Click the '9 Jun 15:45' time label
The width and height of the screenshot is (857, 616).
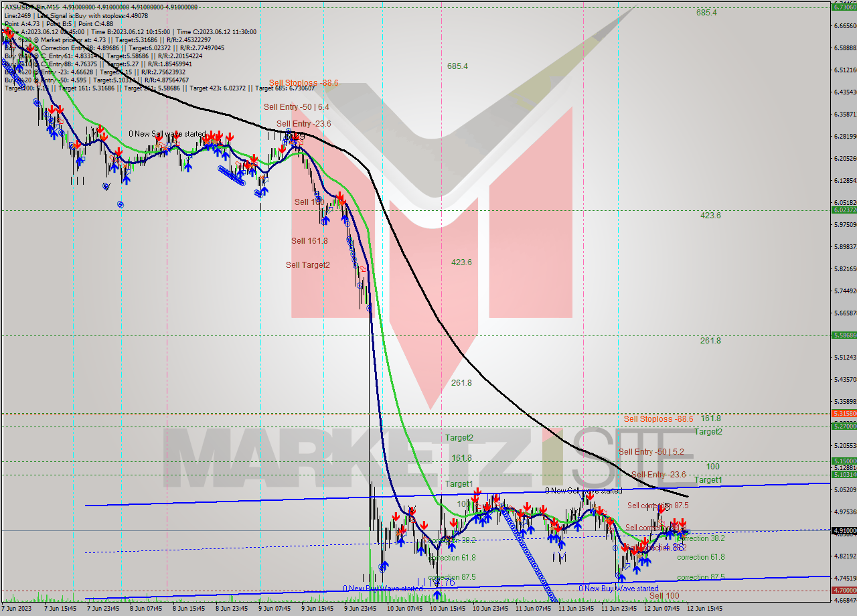pyautogui.click(x=318, y=609)
